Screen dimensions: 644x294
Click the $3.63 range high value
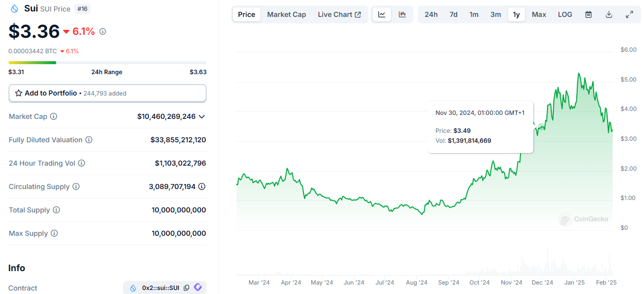(x=198, y=72)
